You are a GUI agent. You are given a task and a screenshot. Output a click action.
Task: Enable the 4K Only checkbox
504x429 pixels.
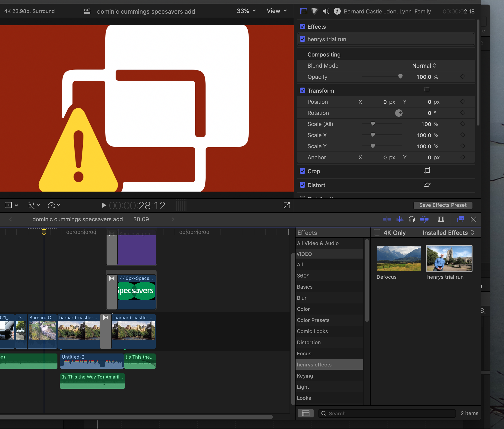pos(377,233)
